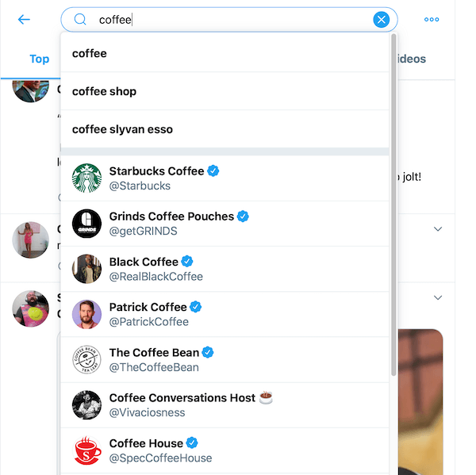Click the suggestions list scrollbar
The height and width of the screenshot is (475, 476).
click(x=393, y=205)
